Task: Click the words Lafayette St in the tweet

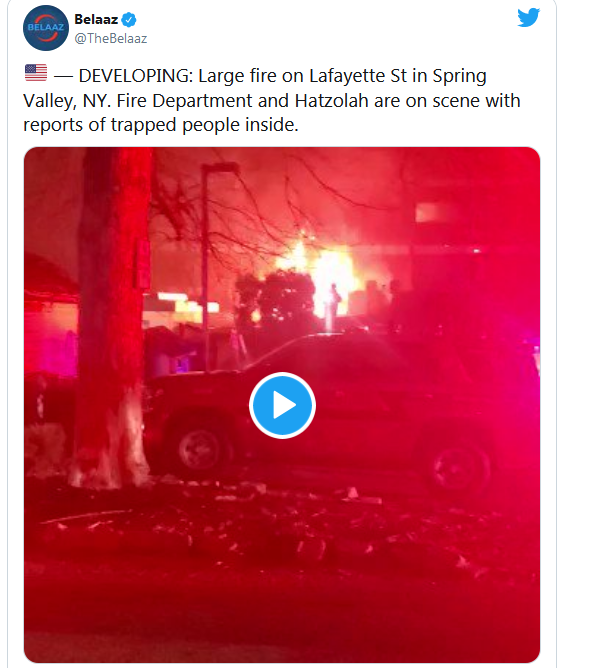Action: [x=358, y=76]
